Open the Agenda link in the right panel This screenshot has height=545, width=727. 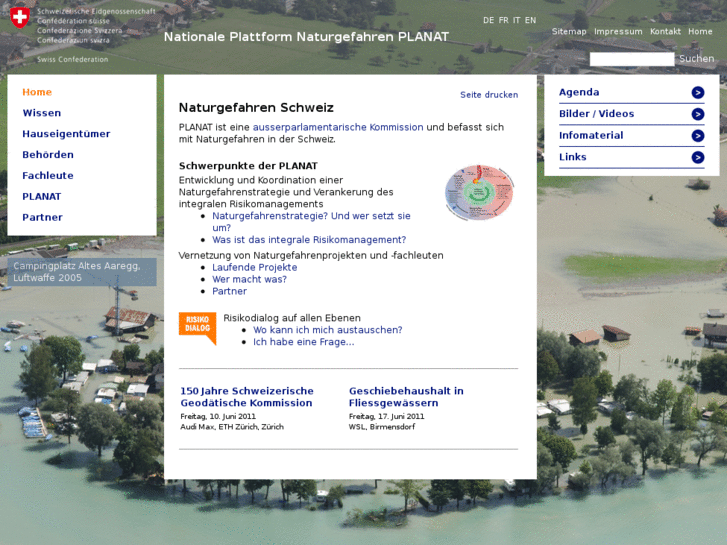[579, 92]
